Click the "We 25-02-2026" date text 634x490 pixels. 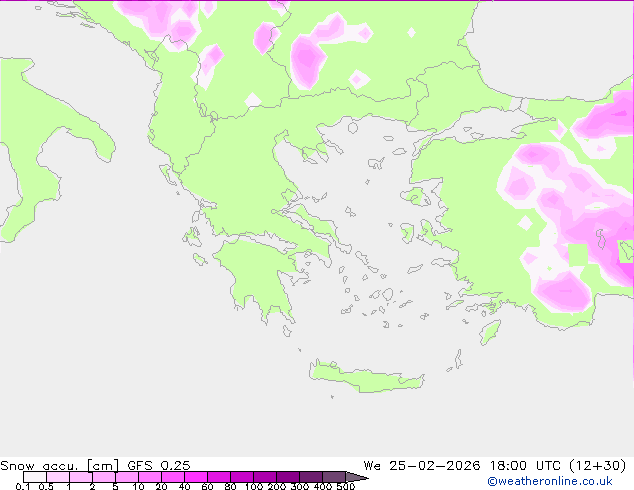(422, 466)
